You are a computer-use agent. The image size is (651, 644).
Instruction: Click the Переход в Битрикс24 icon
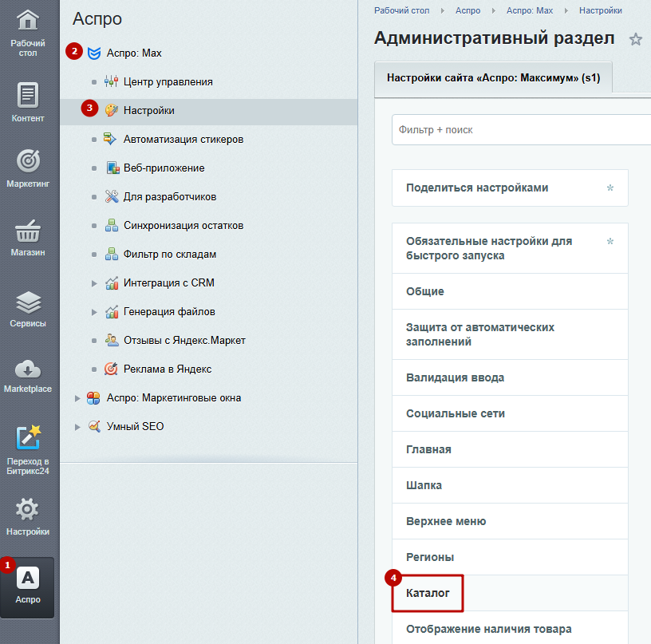point(28,437)
